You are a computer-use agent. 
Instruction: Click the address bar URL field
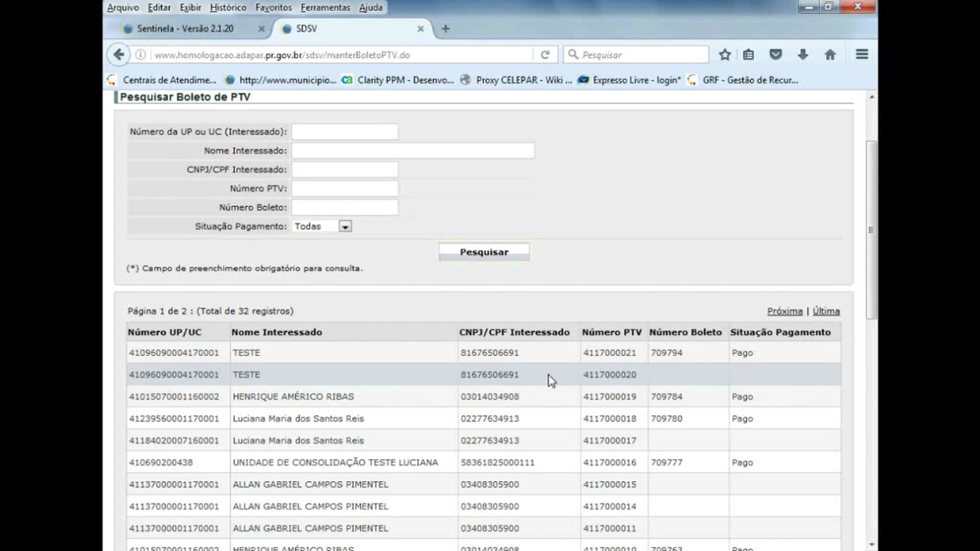click(341, 55)
